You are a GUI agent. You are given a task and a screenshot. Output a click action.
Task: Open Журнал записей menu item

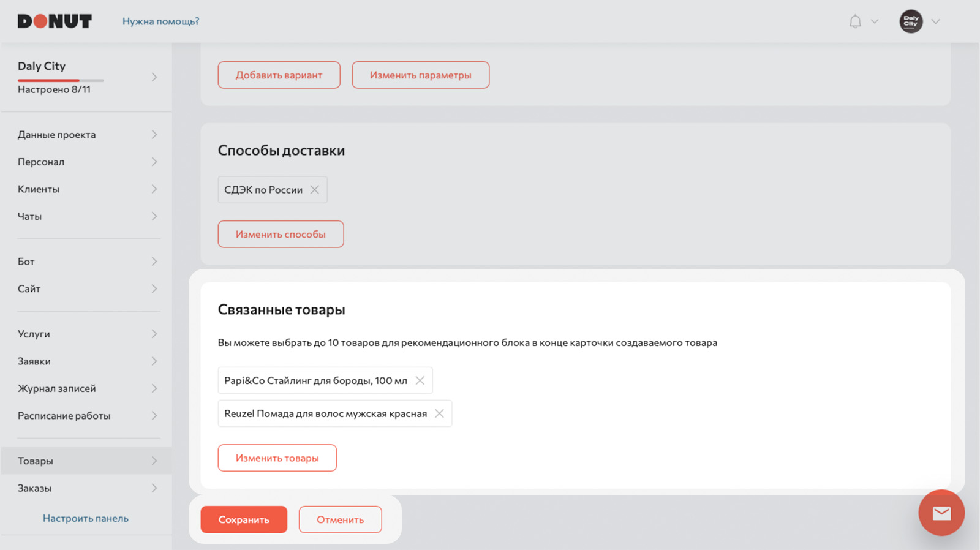point(87,388)
